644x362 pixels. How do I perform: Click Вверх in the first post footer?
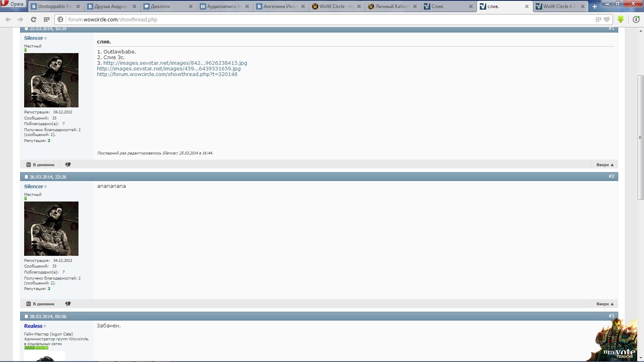click(605, 165)
